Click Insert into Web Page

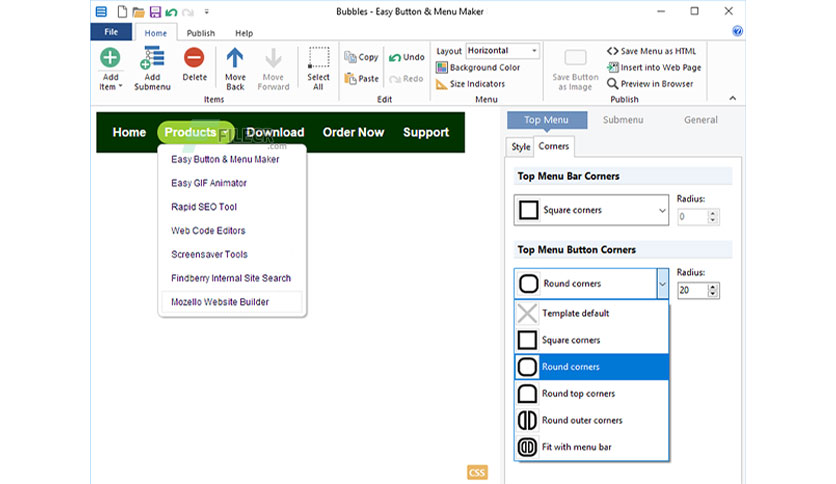point(654,67)
